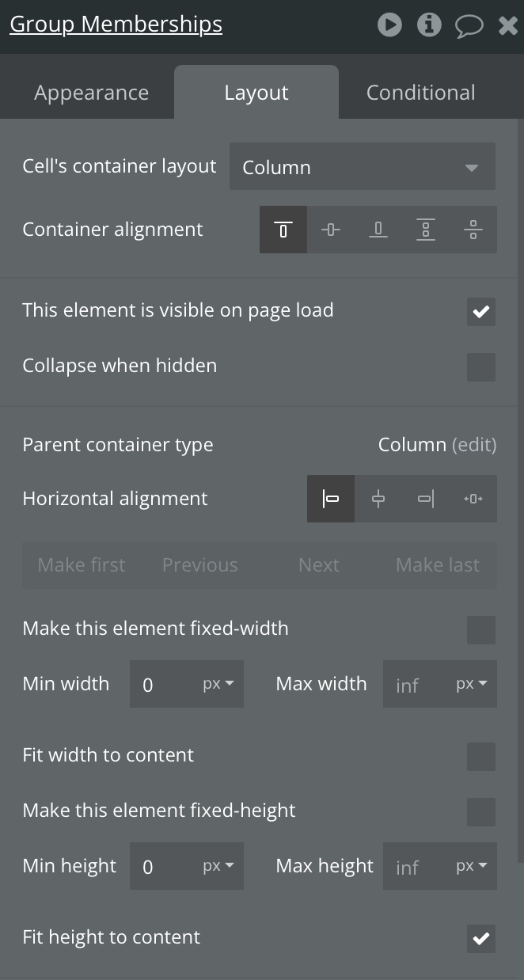Click the (edit) link for parent container
Screen dimensions: 524x980
tap(474, 445)
